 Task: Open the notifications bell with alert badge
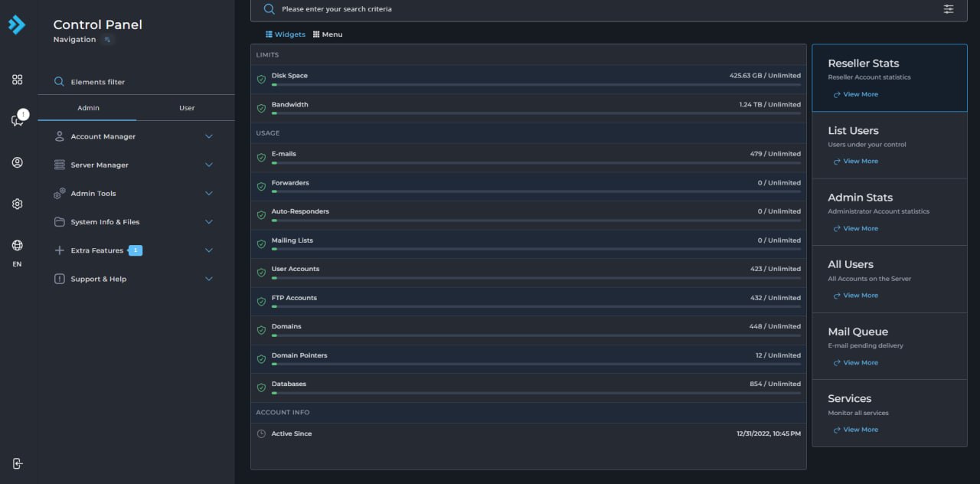coord(17,120)
